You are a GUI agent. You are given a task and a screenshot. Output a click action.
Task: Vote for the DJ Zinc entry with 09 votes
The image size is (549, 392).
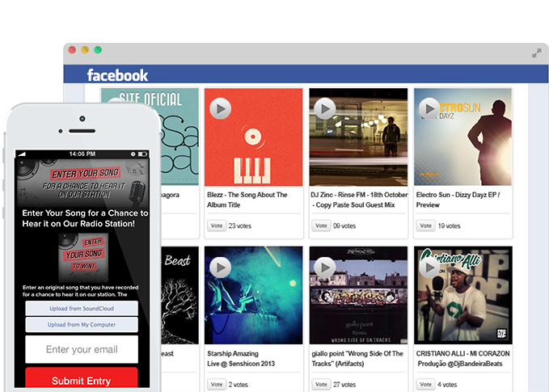coord(321,226)
